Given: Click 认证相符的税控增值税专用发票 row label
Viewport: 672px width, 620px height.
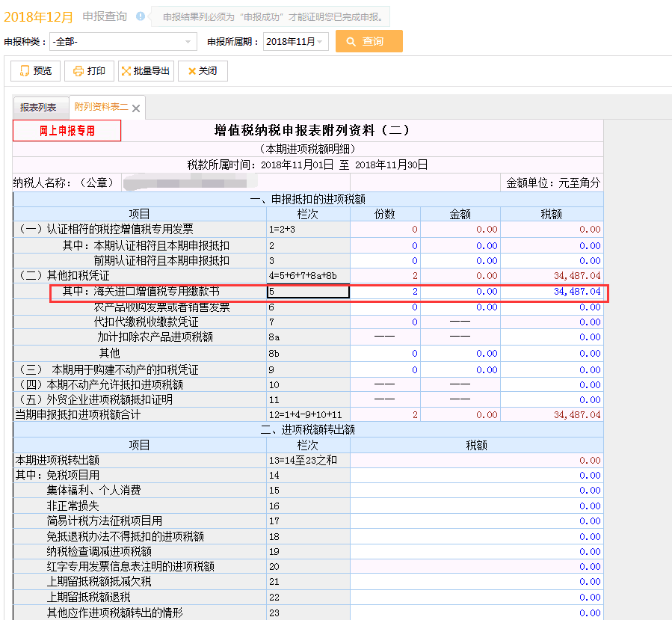Looking at the screenshot, I should pos(120,229).
